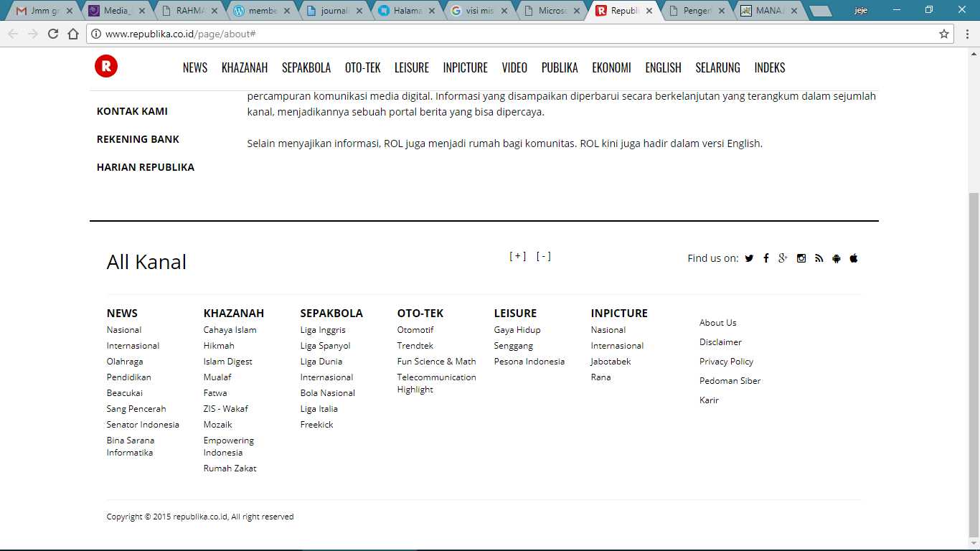Open the Karir footer link
Image resolution: width=980 pixels, height=551 pixels.
tap(710, 400)
